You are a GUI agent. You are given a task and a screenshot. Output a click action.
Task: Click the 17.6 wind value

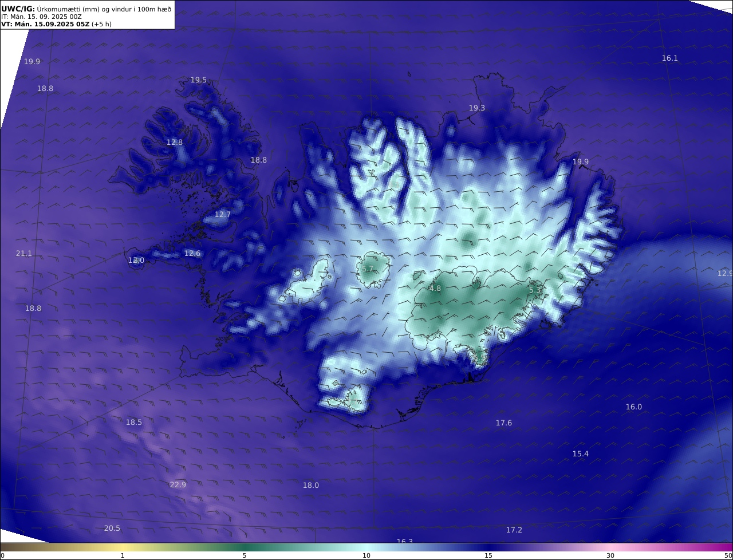[x=504, y=423]
